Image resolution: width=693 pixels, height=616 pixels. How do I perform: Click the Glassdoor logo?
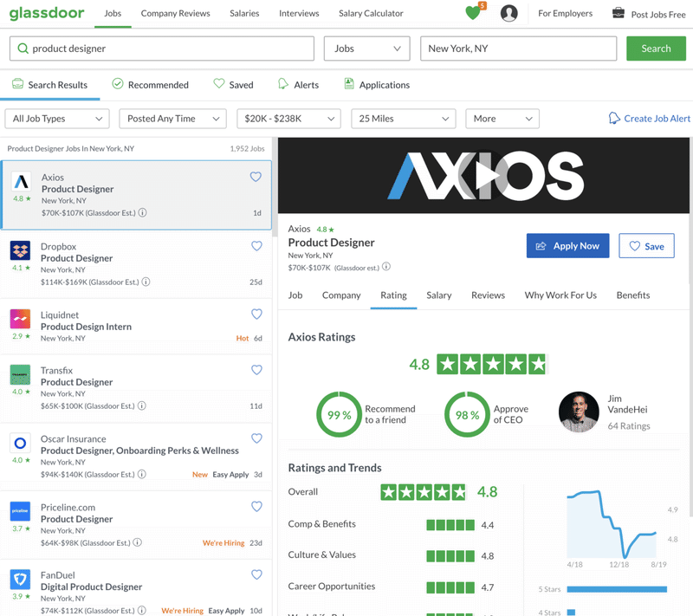click(x=47, y=13)
